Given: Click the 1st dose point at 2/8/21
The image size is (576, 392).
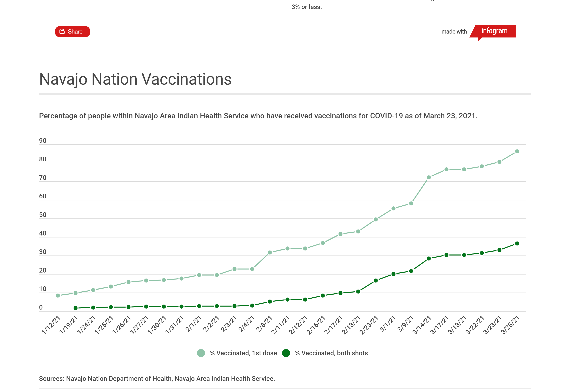Looking at the screenshot, I should point(270,253).
